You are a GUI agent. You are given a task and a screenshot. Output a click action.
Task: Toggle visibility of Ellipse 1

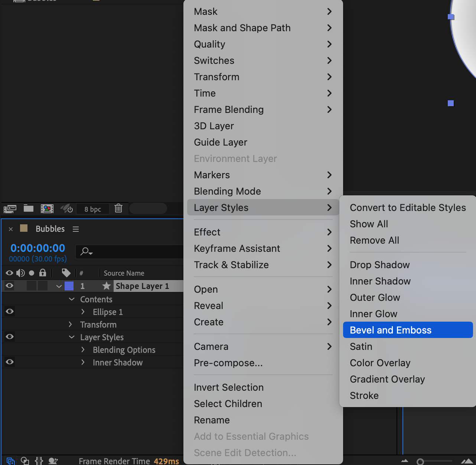click(x=10, y=311)
